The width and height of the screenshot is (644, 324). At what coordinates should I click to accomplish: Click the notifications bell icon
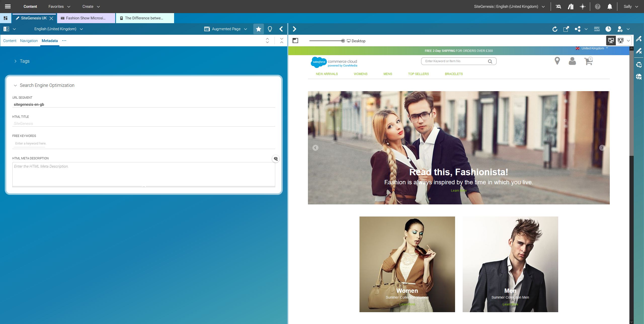610,7
